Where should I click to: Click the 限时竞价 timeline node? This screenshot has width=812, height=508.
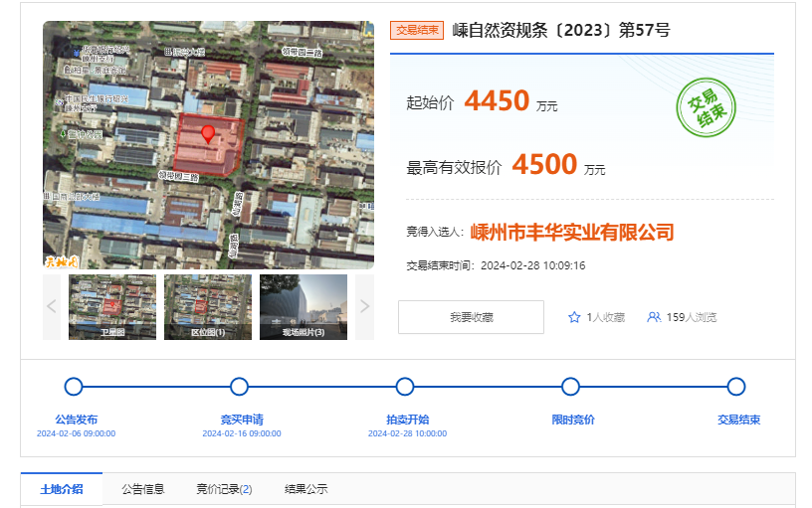(570, 387)
